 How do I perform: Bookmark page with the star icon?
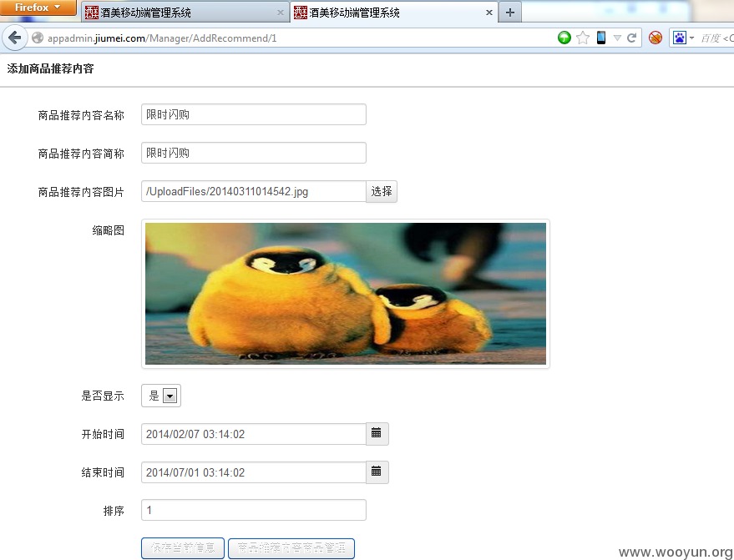583,38
